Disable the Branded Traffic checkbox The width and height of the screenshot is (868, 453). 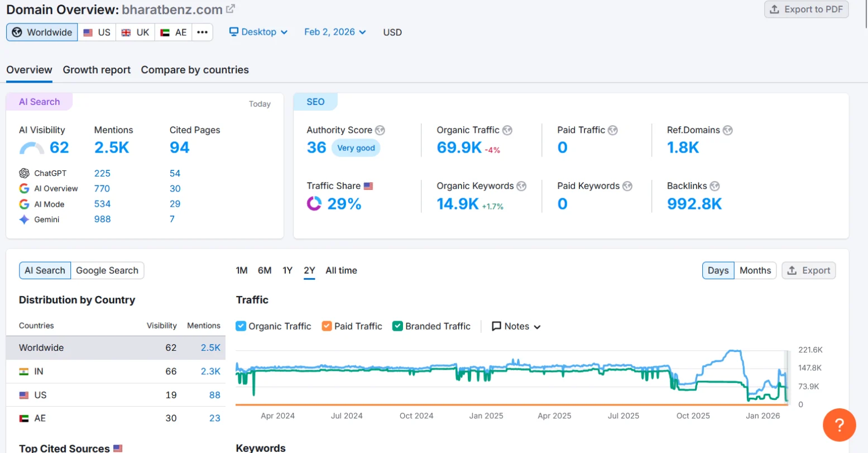398,326
